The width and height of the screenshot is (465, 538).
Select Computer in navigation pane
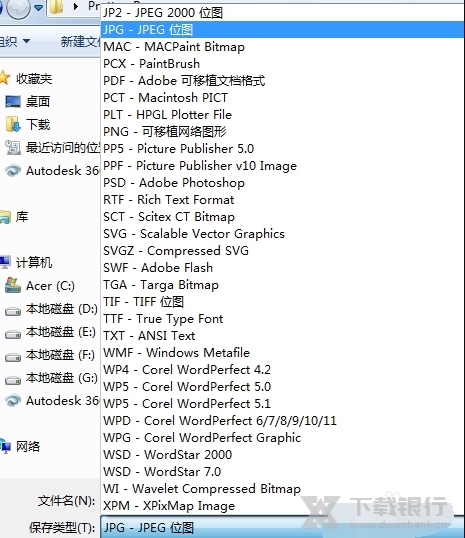point(34,263)
